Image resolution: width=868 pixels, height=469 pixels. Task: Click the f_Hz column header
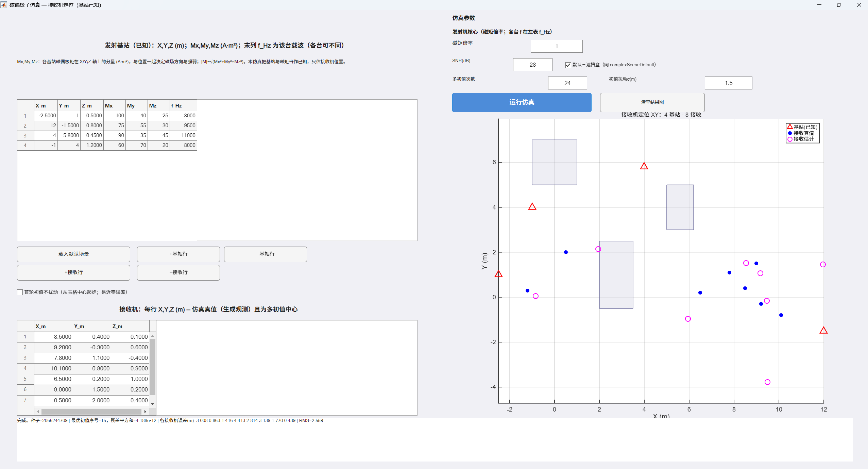(x=183, y=106)
